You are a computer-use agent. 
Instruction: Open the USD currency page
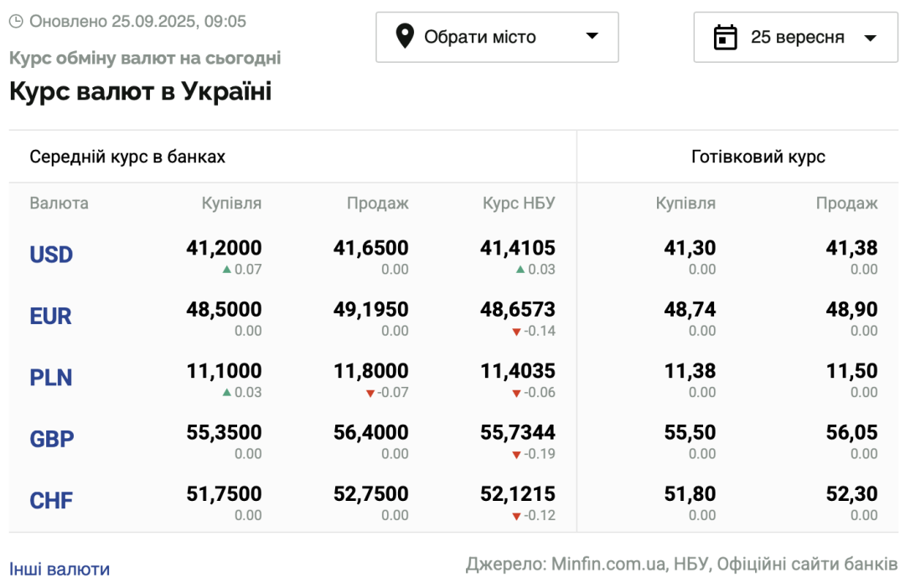click(x=51, y=254)
